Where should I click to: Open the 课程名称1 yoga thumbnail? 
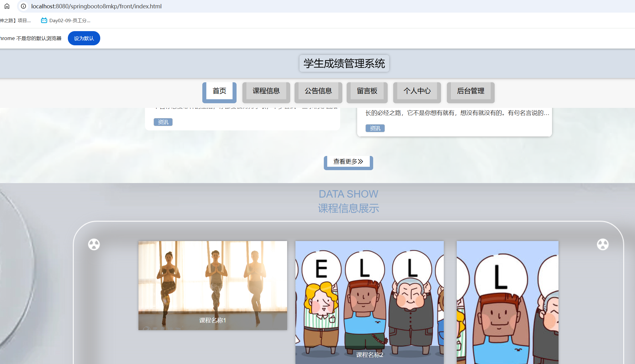point(212,285)
